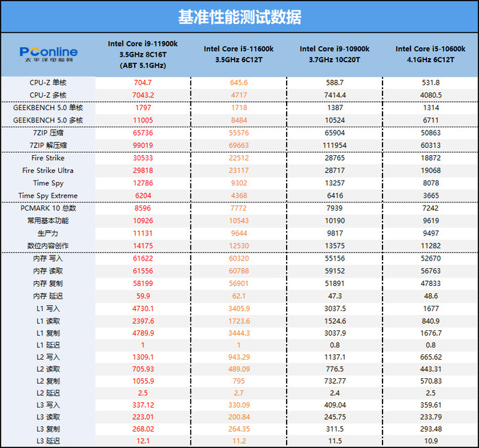Click the 4789.9 L1 复制 value
Image resolution: width=479 pixels, height=448 pixels.
coord(142,333)
